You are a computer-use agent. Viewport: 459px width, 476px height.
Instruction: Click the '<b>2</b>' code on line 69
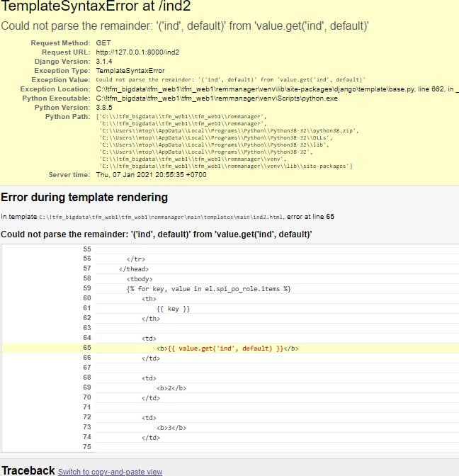pyautogui.click(x=171, y=388)
